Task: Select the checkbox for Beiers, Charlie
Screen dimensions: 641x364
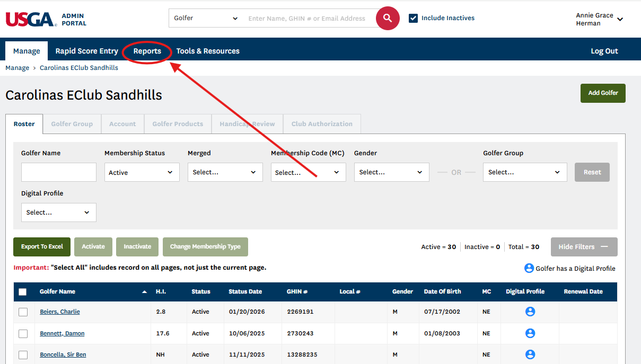Action: point(23,312)
